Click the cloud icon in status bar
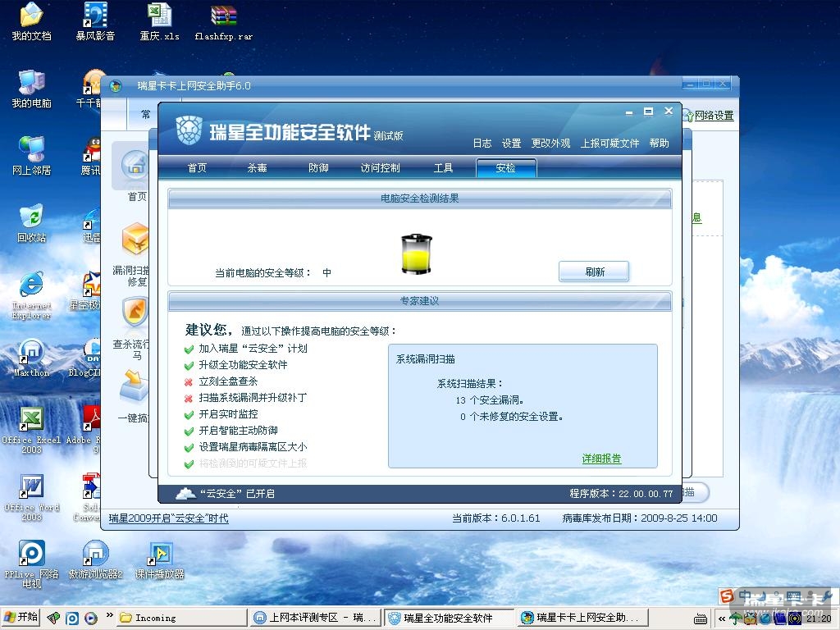 coord(185,493)
